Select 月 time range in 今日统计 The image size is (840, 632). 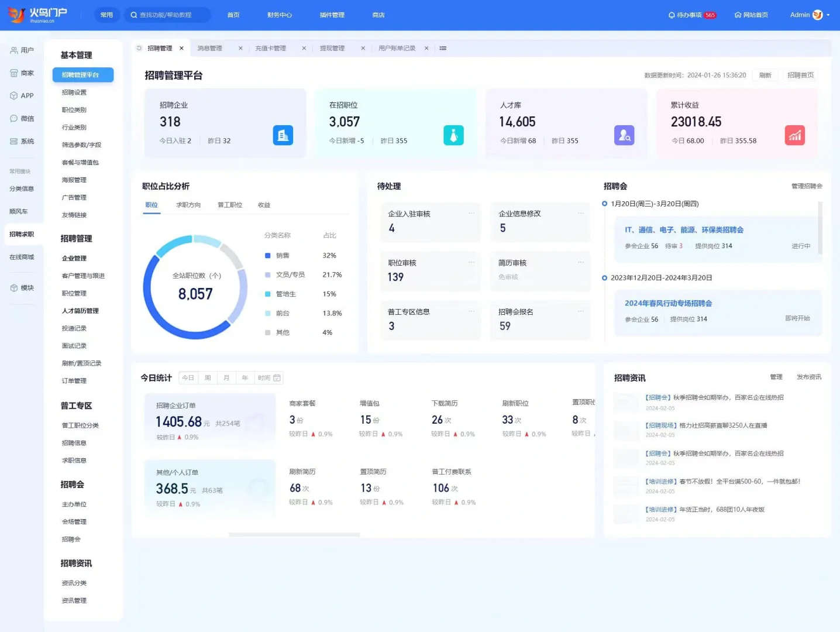tap(226, 378)
